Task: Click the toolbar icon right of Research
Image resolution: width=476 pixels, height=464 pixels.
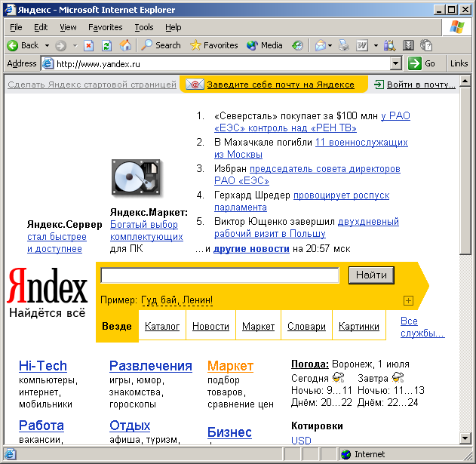Action: (408, 45)
